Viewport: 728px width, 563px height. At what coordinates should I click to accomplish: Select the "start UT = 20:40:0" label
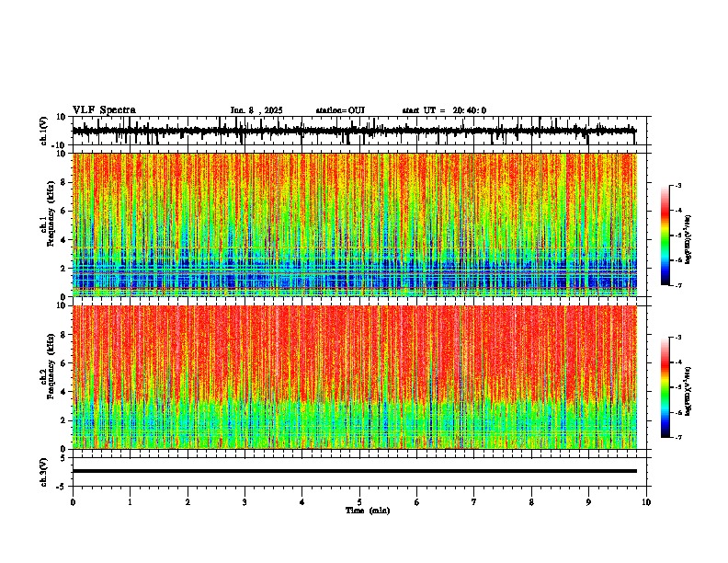[444, 110]
